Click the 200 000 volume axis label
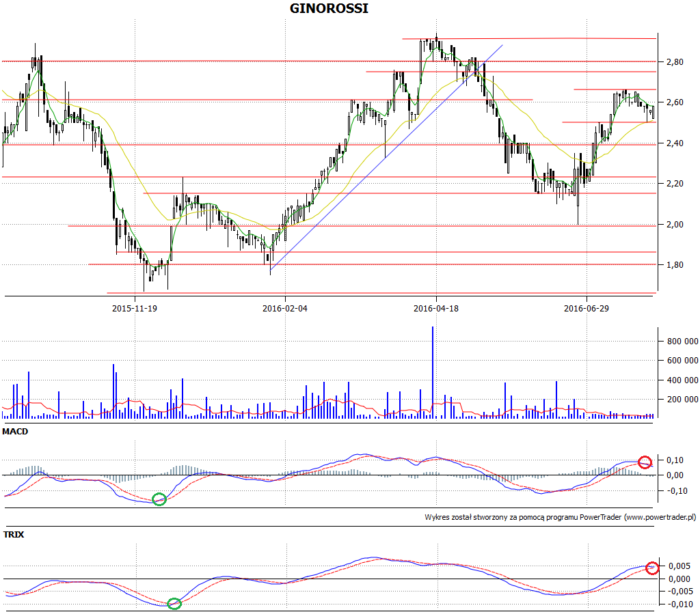The height and width of the screenshot is (612, 700). (683, 399)
